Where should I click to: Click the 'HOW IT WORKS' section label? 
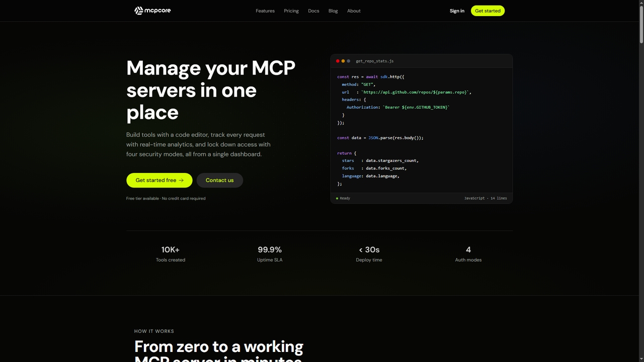[154, 331]
